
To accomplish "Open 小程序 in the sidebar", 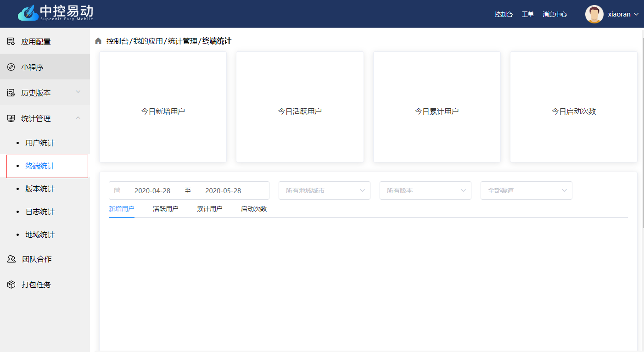I will click(45, 67).
